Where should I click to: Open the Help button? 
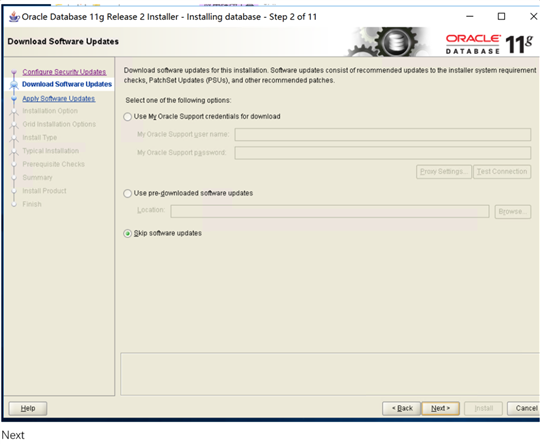28,408
